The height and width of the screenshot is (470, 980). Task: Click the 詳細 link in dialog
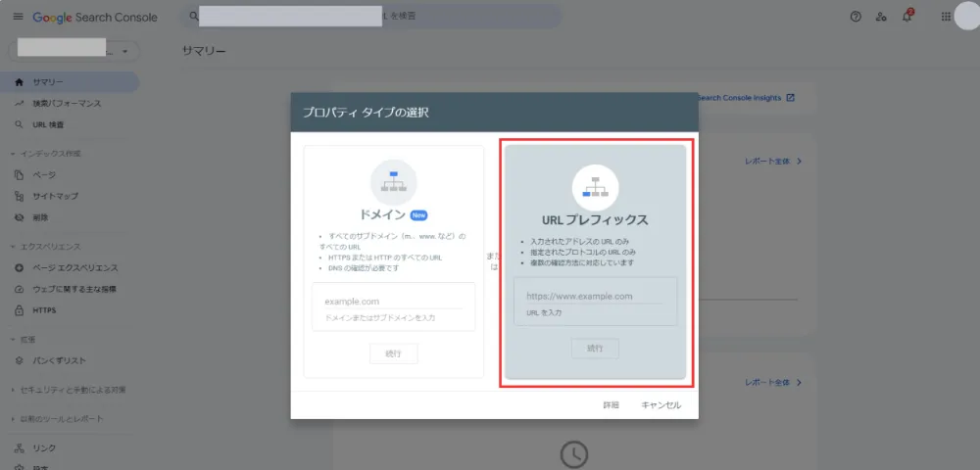pos(611,405)
